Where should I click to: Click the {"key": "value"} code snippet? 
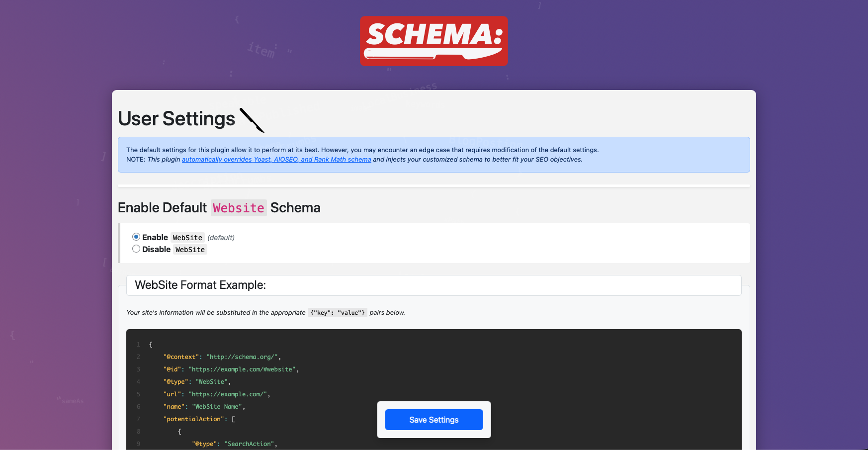338,313
